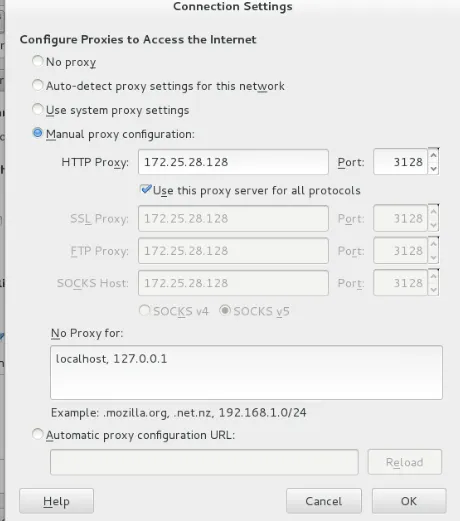Increase the SSL Proxy port value

pos(433,212)
